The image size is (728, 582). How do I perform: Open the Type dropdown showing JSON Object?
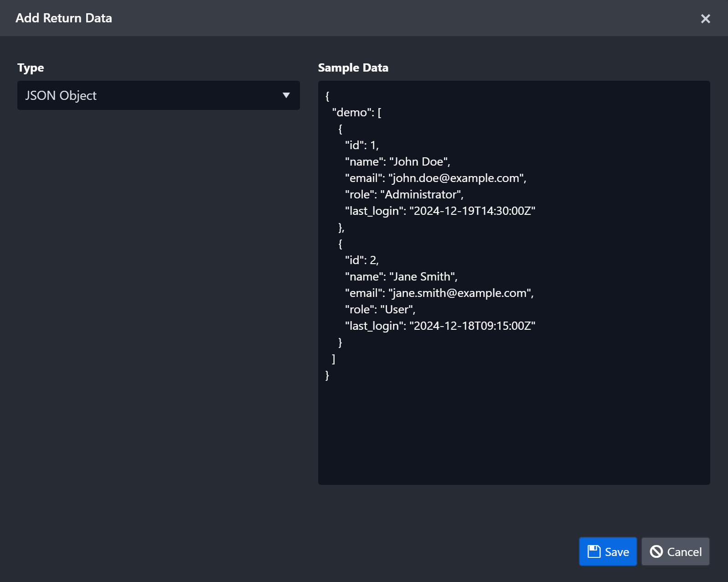tap(158, 95)
